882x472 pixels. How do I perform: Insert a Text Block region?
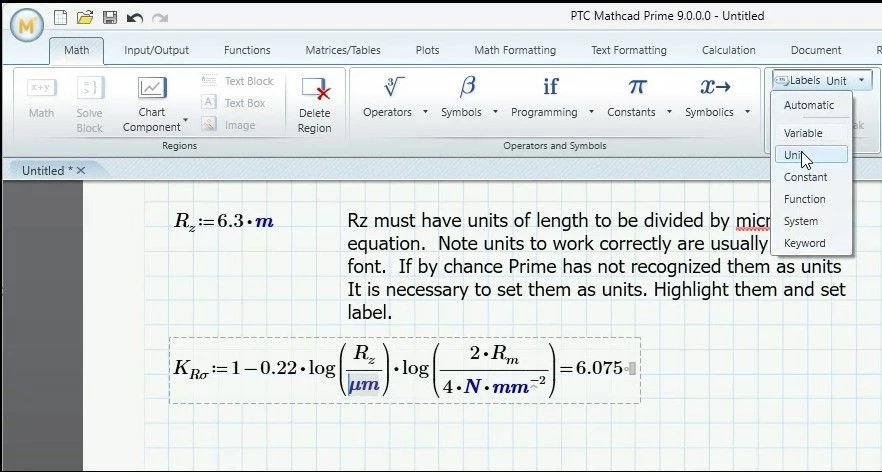point(238,81)
